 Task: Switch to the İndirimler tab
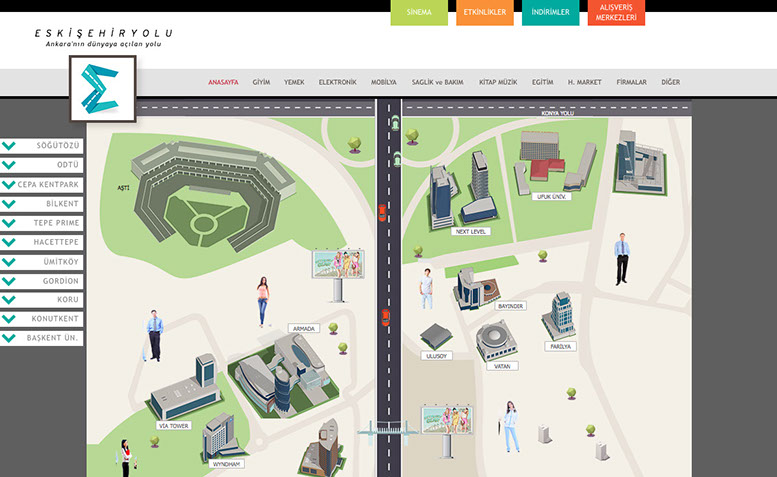550,13
